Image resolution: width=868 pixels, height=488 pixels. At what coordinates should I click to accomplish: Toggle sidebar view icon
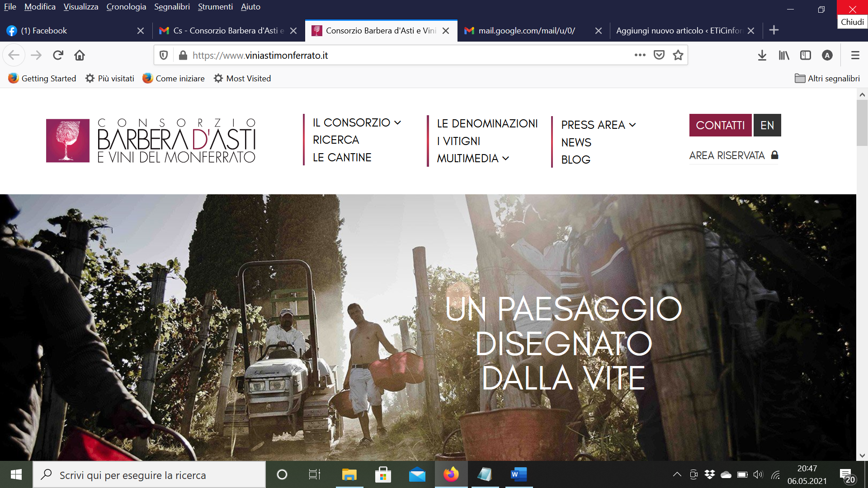click(x=806, y=55)
